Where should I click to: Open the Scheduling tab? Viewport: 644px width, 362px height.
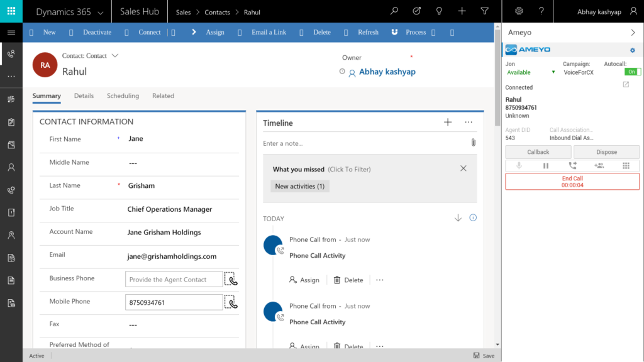coord(123,96)
